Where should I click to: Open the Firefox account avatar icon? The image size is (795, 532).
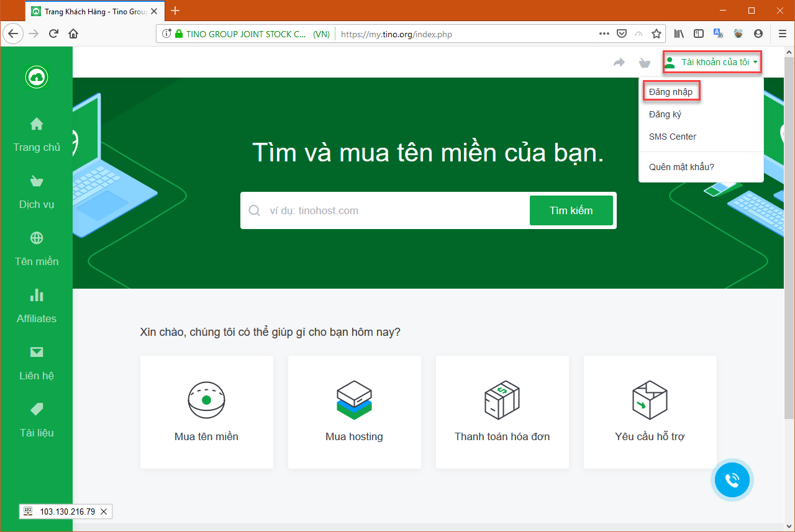click(758, 34)
